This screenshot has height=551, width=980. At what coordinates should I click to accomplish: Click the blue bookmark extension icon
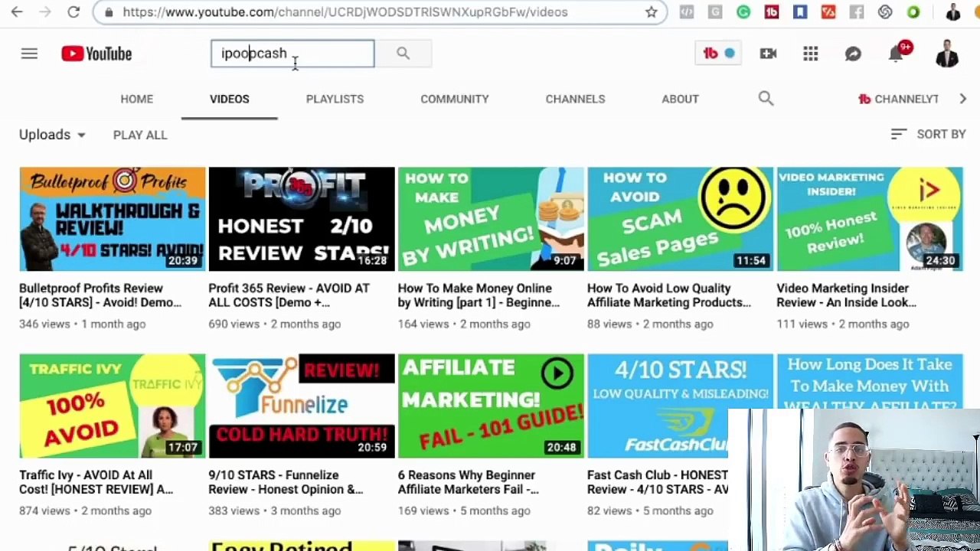(x=800, y=12)
